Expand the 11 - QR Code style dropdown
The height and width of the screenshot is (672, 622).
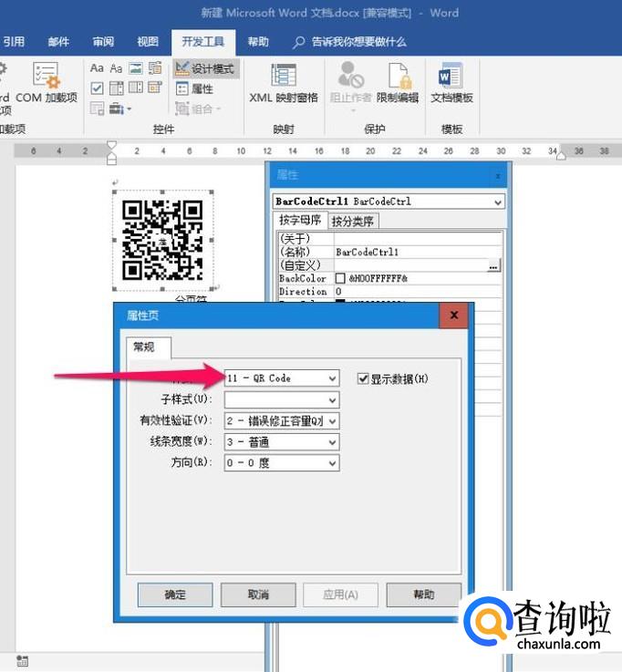(x=332, y=378)
